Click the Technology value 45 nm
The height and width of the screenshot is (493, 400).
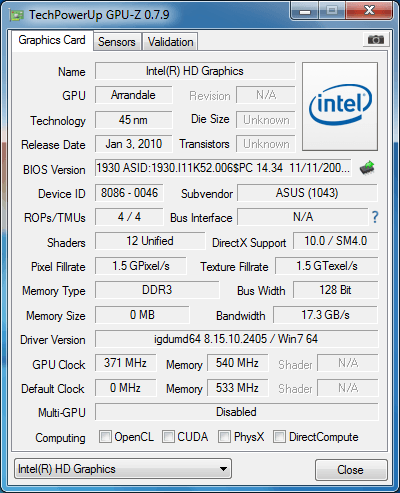tap(134, 120)
